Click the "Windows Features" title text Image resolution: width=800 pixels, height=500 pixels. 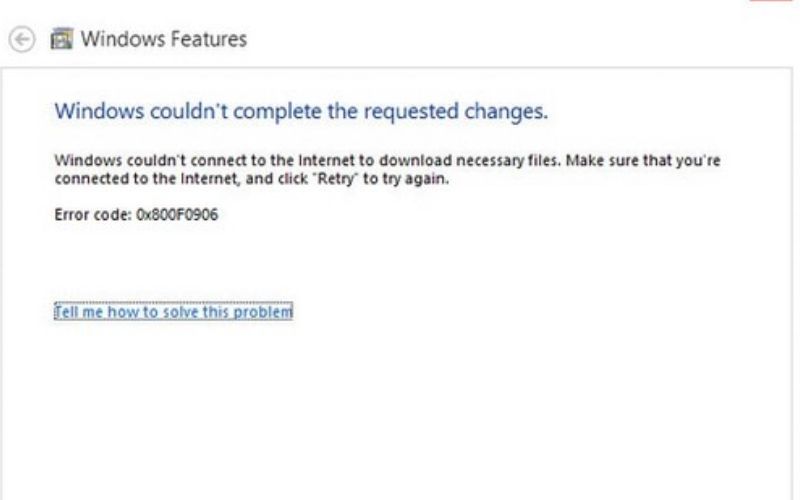click(163, 40)
